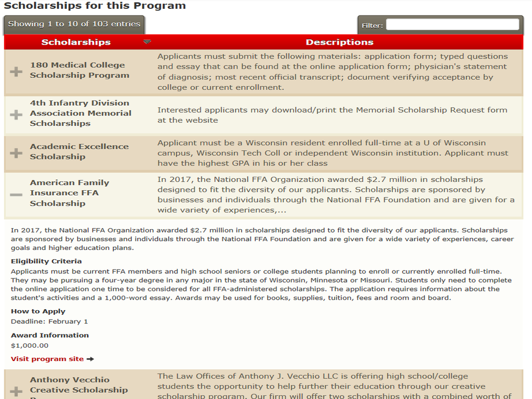The width and height of the screenshot is (532, 399).
Task: Click the Academic Excellence Scholarship title
Action: [x=79, y=152]
